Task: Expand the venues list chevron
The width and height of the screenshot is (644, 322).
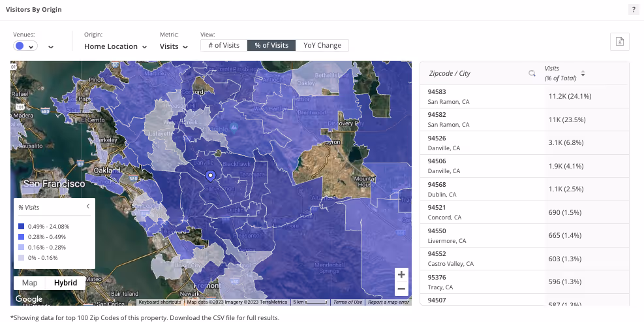Action: click(x=51, y=47)
